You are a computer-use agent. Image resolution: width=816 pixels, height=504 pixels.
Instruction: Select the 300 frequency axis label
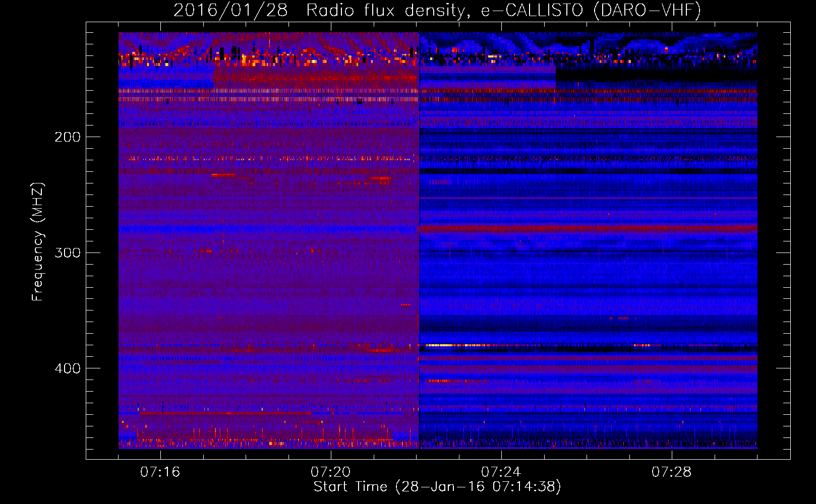click(67, 253)
